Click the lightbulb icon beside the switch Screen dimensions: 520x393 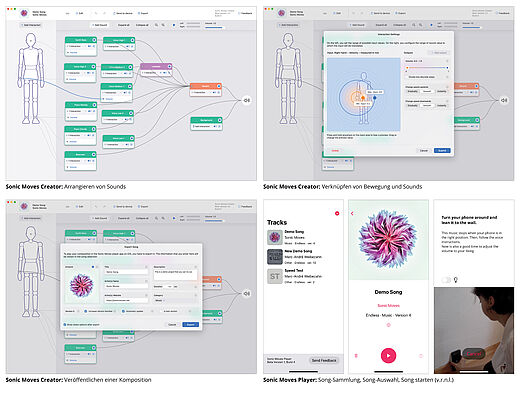456,280
